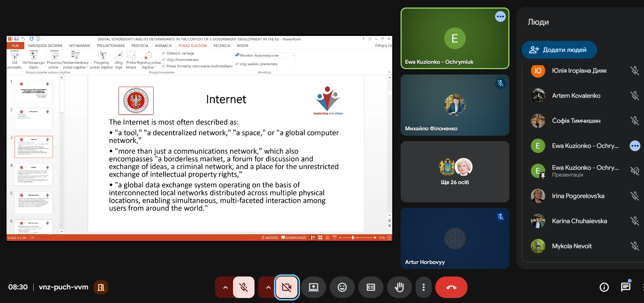Start slideshow from status bar icon
644x303 pixels.
point(334,237)
